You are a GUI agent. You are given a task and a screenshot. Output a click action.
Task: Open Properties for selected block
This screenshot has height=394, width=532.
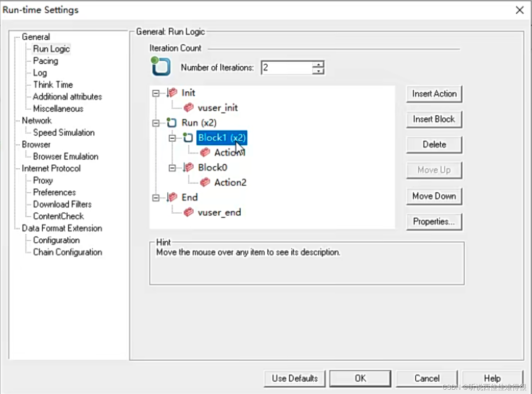[x=434, y=221]
